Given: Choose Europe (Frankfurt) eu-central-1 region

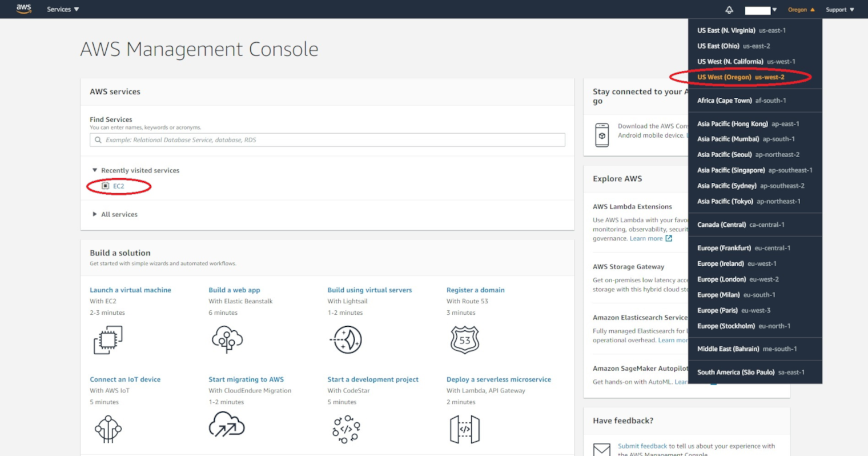Looking at the screenshot, I should point(744,248).
